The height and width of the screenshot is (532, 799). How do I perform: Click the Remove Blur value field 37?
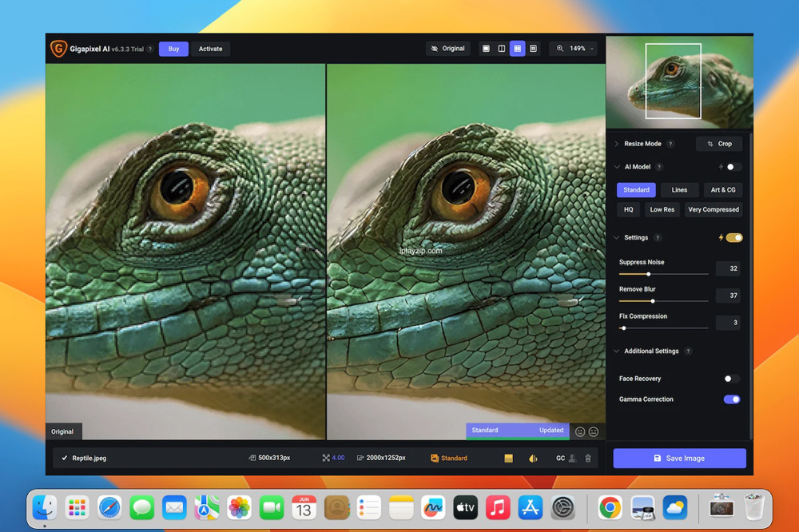728,296
